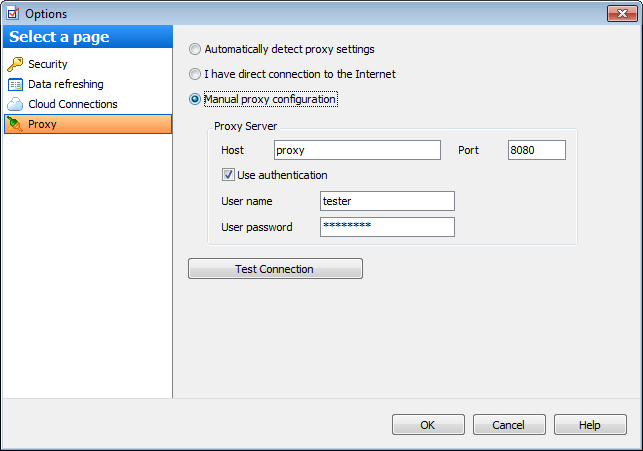Click the Proxy plug icon
The height and width of the screenshot is (451, 643).
point(15,124)
